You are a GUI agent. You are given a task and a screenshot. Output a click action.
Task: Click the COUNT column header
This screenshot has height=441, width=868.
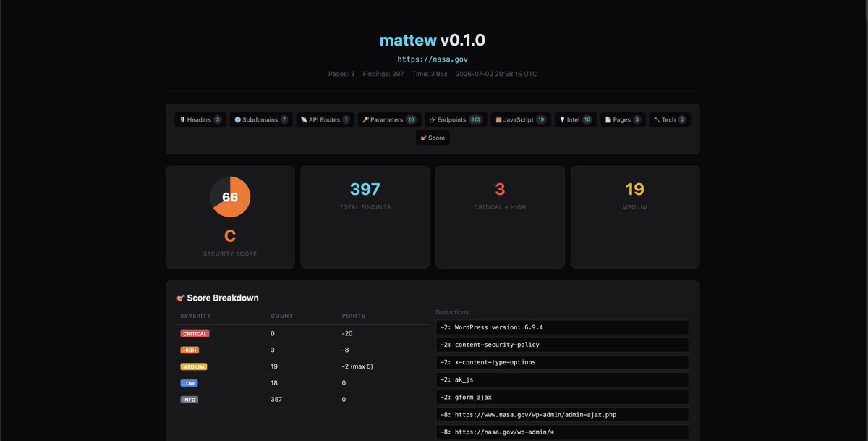(x=281, y=316)
